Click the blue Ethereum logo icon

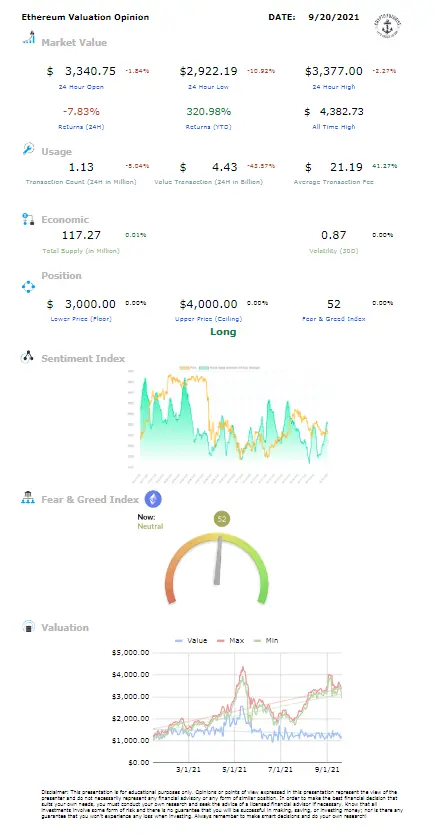(153, 499)
